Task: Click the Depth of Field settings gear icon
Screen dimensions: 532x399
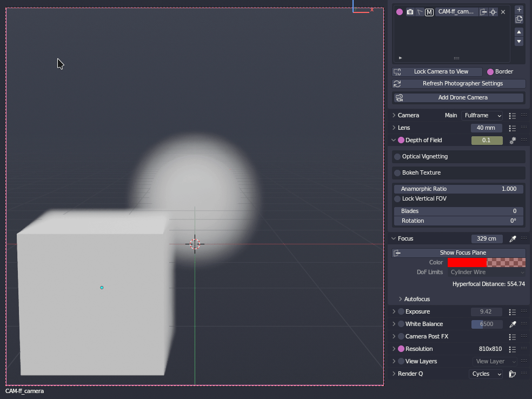Action: click(513, 140)
